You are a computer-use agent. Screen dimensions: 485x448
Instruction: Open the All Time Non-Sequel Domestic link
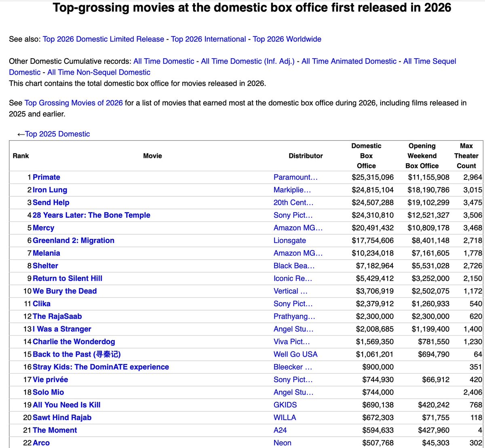pos(99,72)
